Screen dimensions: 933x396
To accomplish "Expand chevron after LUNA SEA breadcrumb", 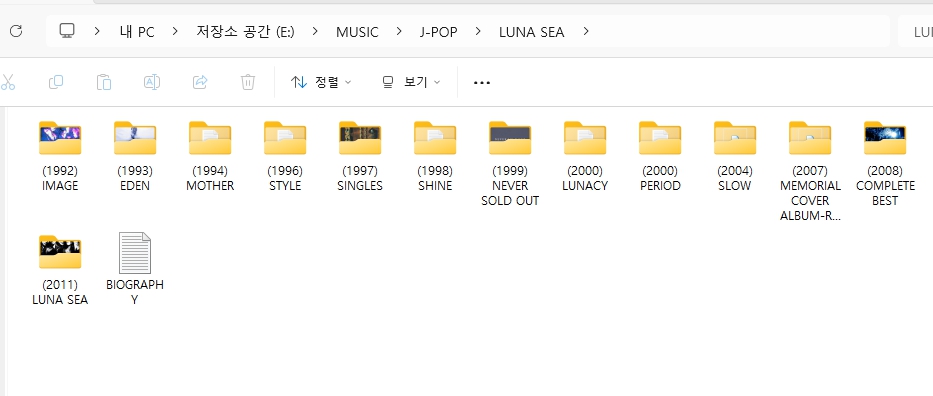I will coord(586,32).
